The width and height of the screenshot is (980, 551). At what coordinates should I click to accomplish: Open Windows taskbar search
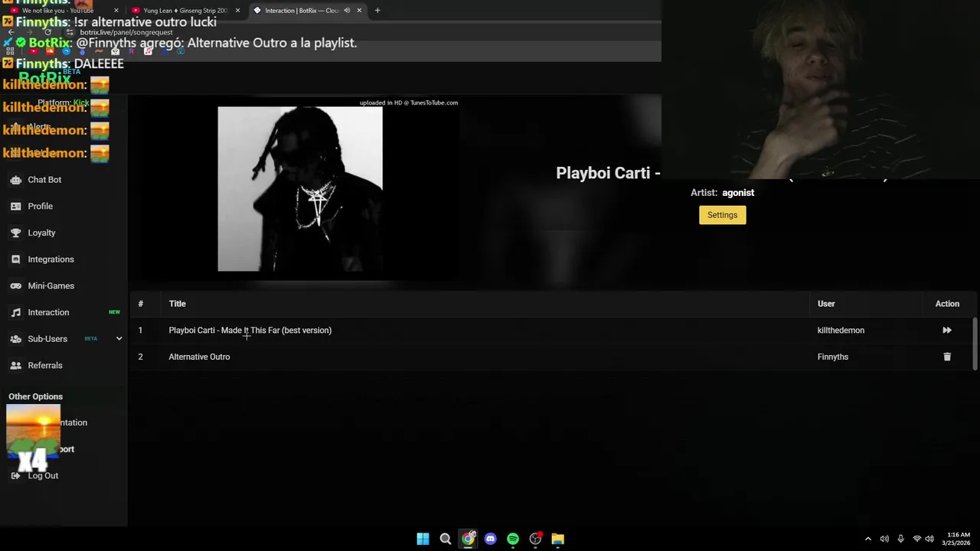point(445,539)
